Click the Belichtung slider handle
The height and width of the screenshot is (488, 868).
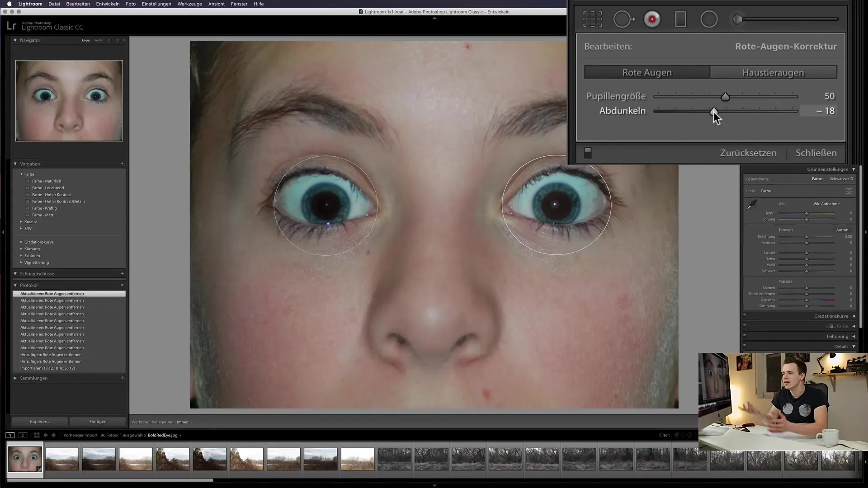(806, 237)
